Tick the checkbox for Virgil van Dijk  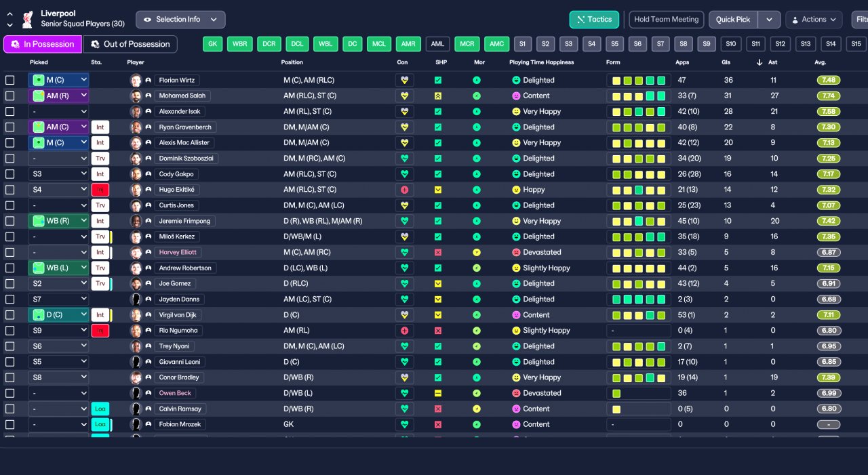point(10,315)
